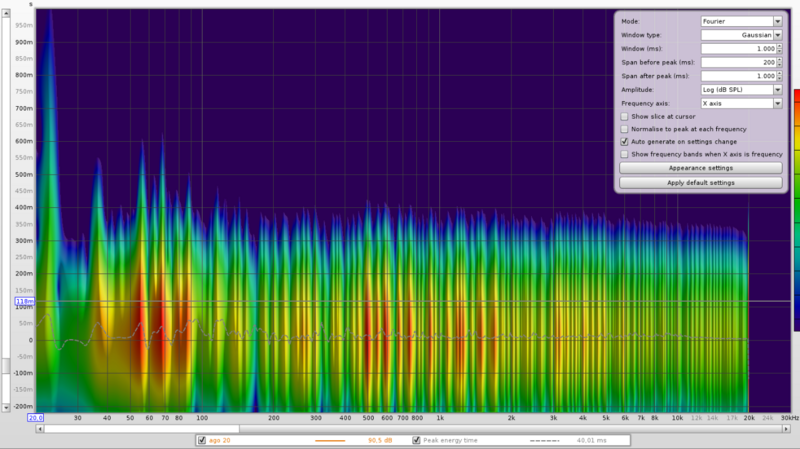Toggle the 'ago 20' trace checkbox
Viewport: 800px width, 449px height.
tap(202, 440)
